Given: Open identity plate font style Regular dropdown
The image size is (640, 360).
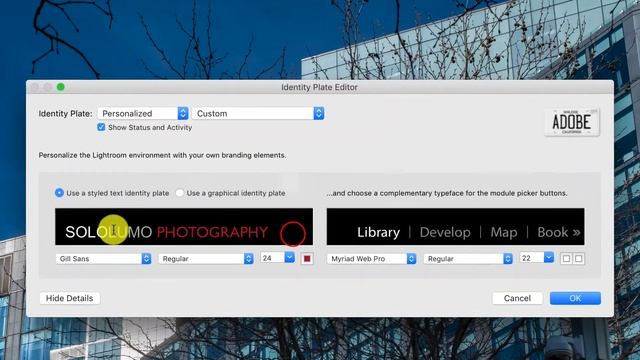Looking at the screenshot, I should coord(206,258).
